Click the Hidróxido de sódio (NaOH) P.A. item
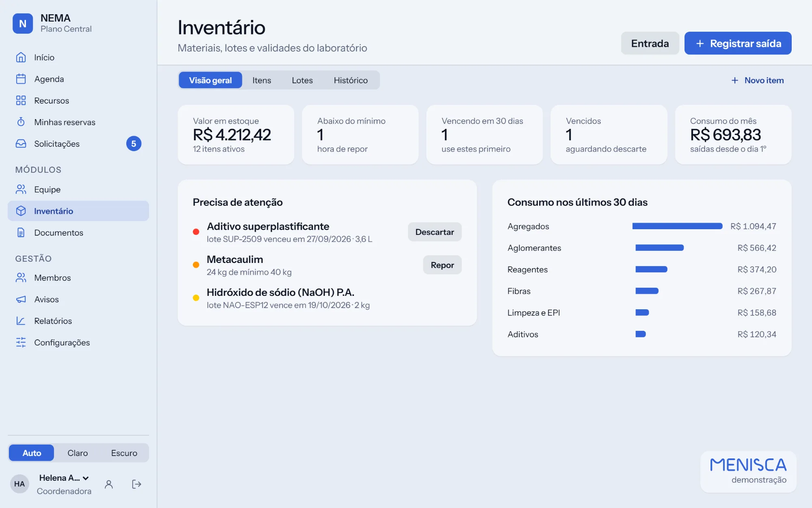Screen dimensions: 812x508 point(327,298)
